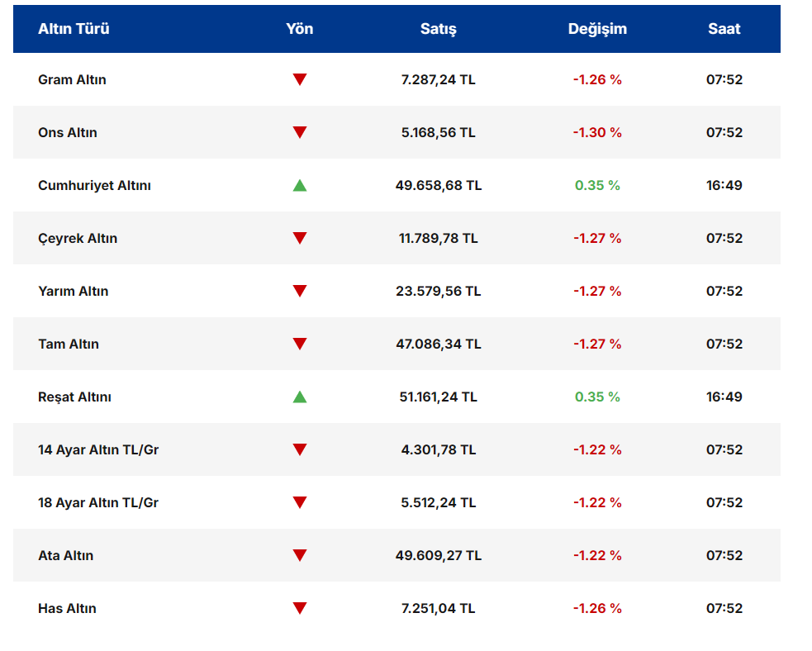Click the Altın Türü column header

(74, 29)
